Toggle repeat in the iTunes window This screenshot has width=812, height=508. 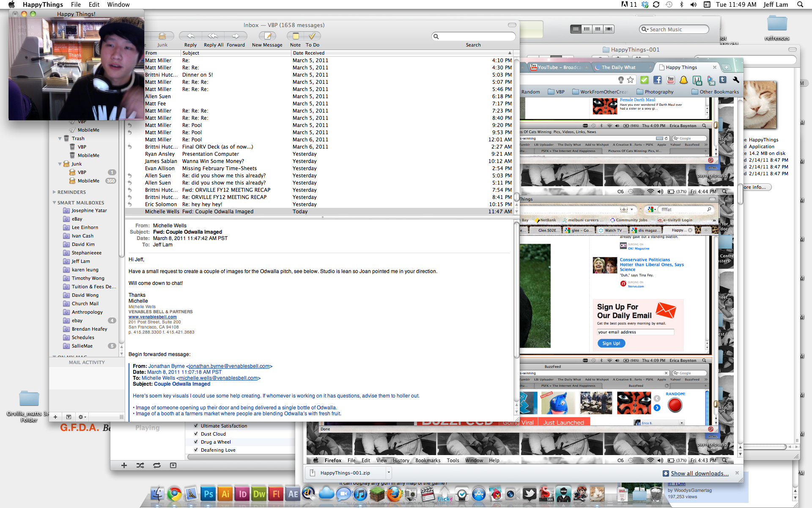pos(157,465)
